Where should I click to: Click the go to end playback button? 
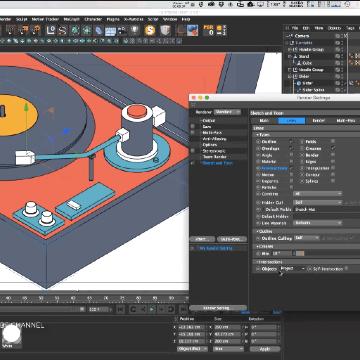[183, 309]
